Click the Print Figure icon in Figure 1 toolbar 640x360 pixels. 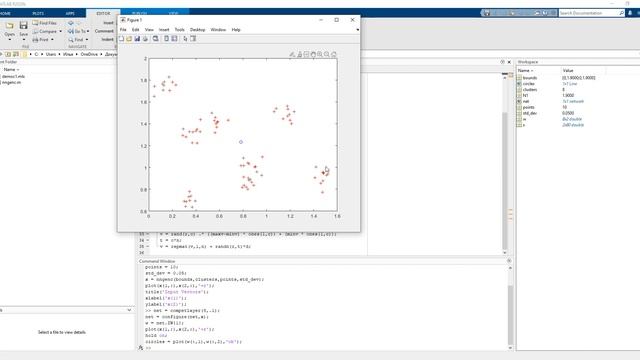pos(145,39)
